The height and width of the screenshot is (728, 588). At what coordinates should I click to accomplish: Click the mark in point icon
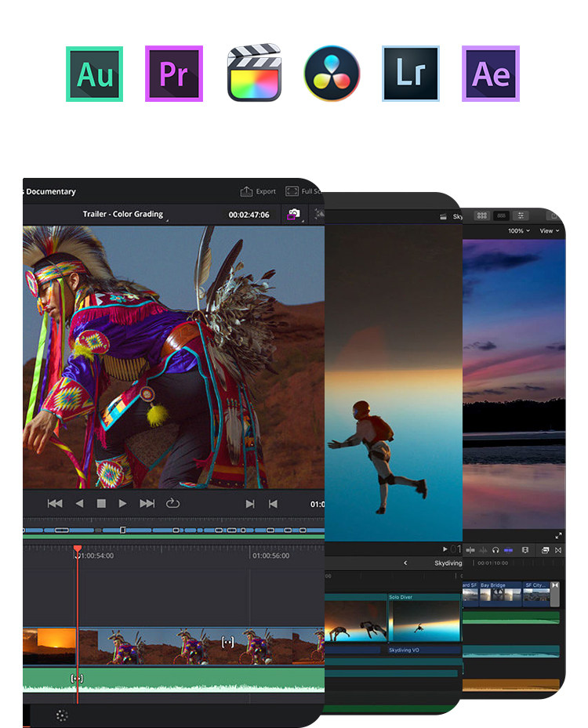tap(250, 504)
